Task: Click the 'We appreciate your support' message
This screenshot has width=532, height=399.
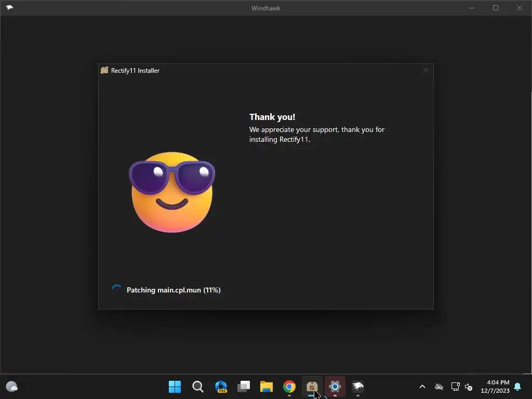Action: (317, 135)
